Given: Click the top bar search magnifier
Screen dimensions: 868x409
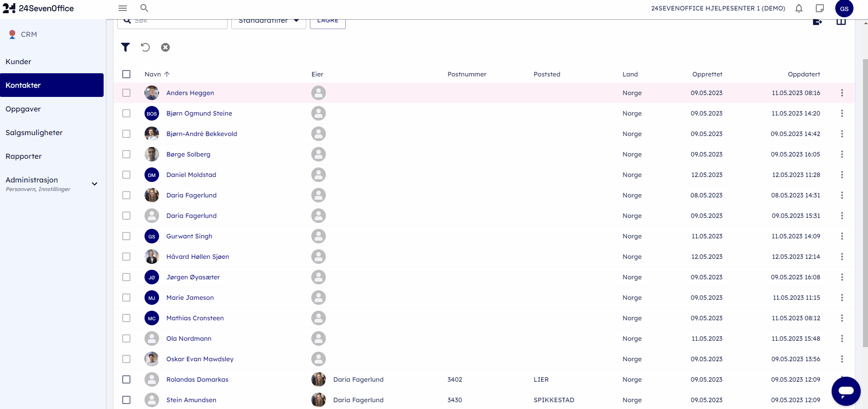Looking at the screenshot, I should (144, 8).
